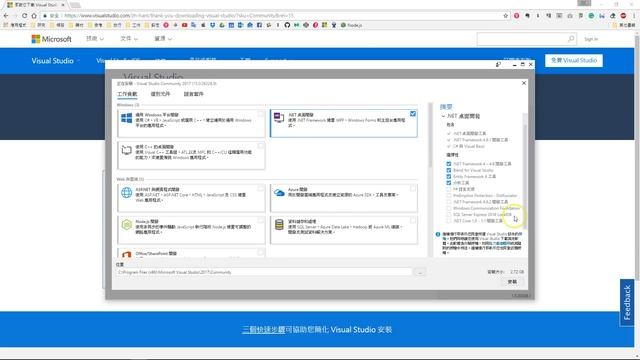The width and height of the screenshot is (640, 360).
Task: Click the ASP.NET globe workload icon
Action: [127, 193]
